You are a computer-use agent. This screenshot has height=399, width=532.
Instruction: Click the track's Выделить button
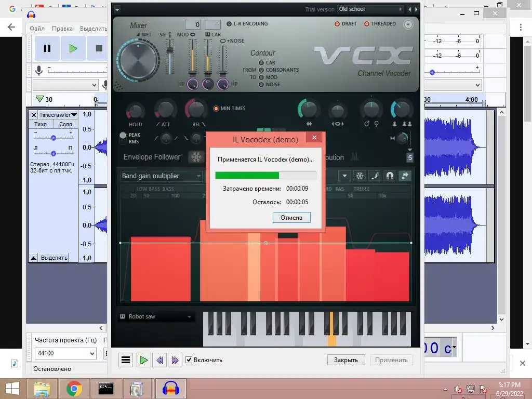pyautogui.click(x=54, y=258)
